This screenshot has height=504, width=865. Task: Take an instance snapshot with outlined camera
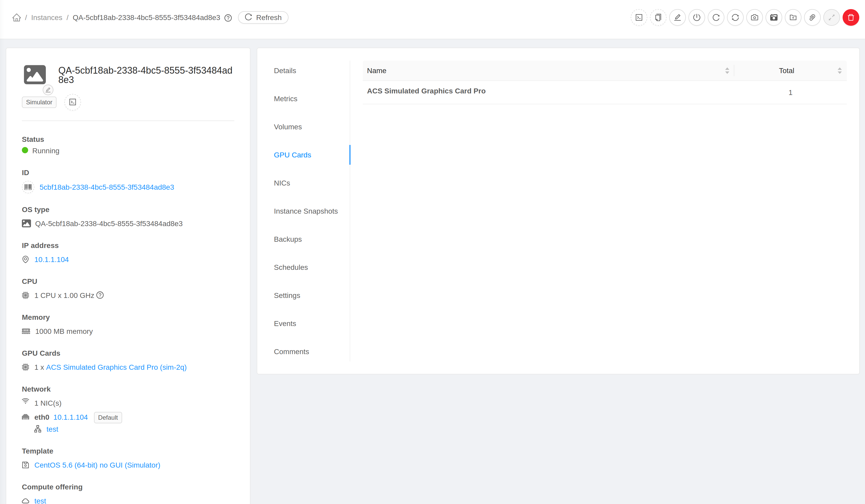755,17
